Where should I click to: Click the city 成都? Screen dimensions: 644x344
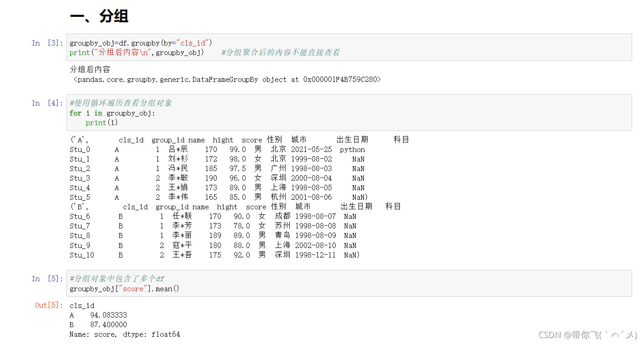[x=282, y=217]
